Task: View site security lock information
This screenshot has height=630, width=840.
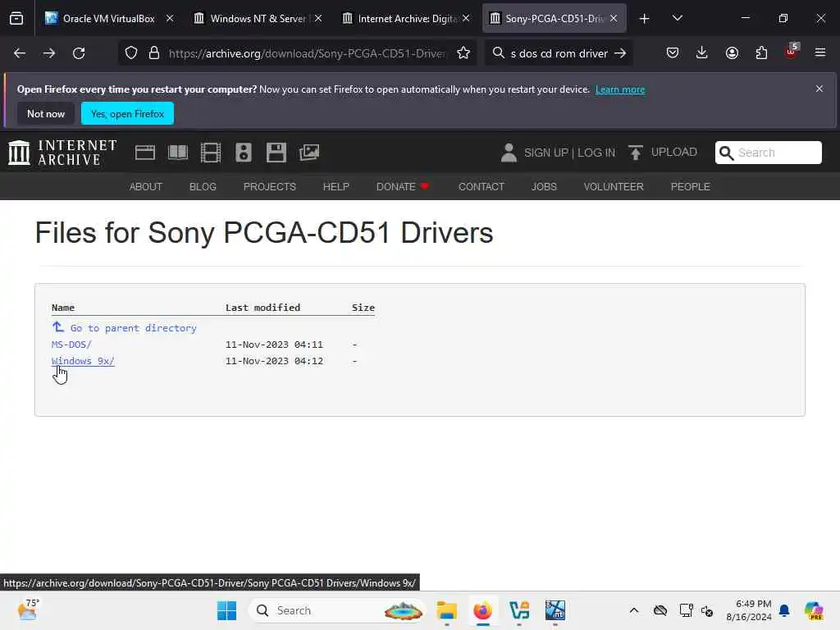Action: tap(154, 53)
